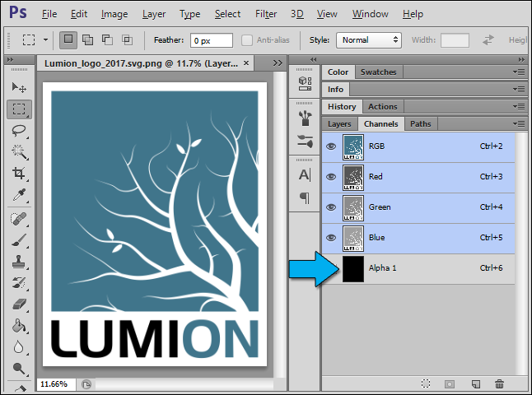The height and width of the screenshot is (395, 532).
Task: Switch to the Layers tab
Action: pos(339,124)
